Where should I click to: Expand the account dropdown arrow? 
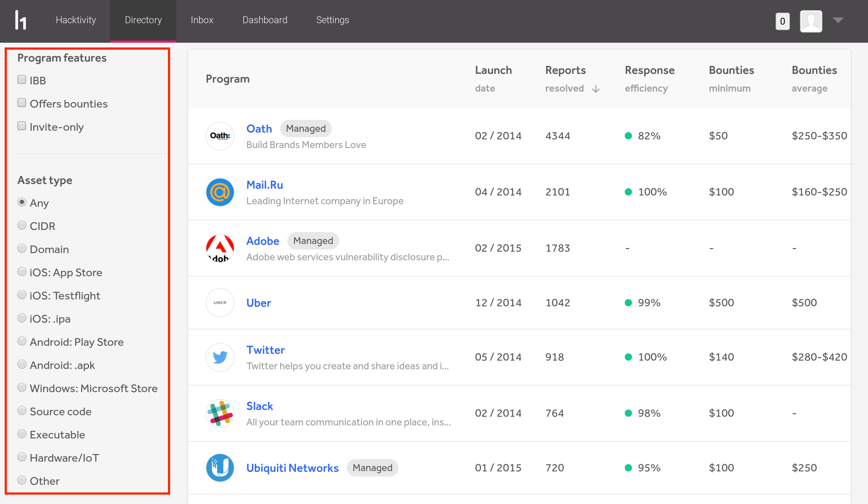838,20
